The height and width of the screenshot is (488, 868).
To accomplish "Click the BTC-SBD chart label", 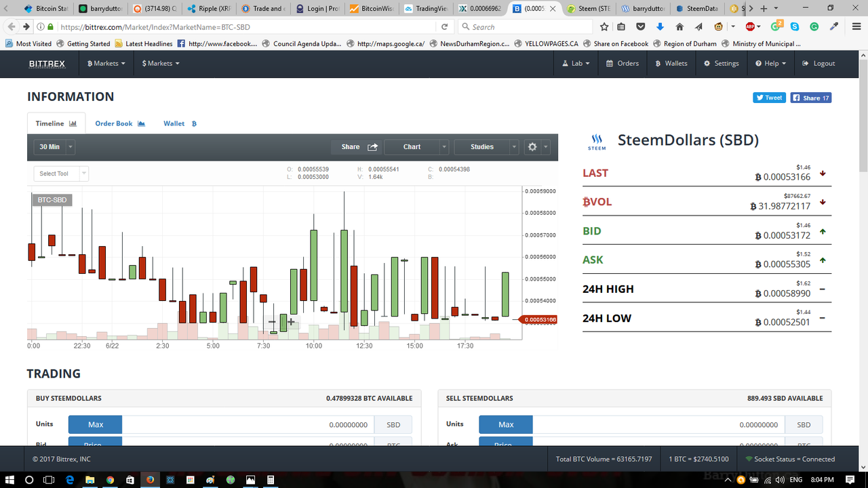I will click(52, 200).
